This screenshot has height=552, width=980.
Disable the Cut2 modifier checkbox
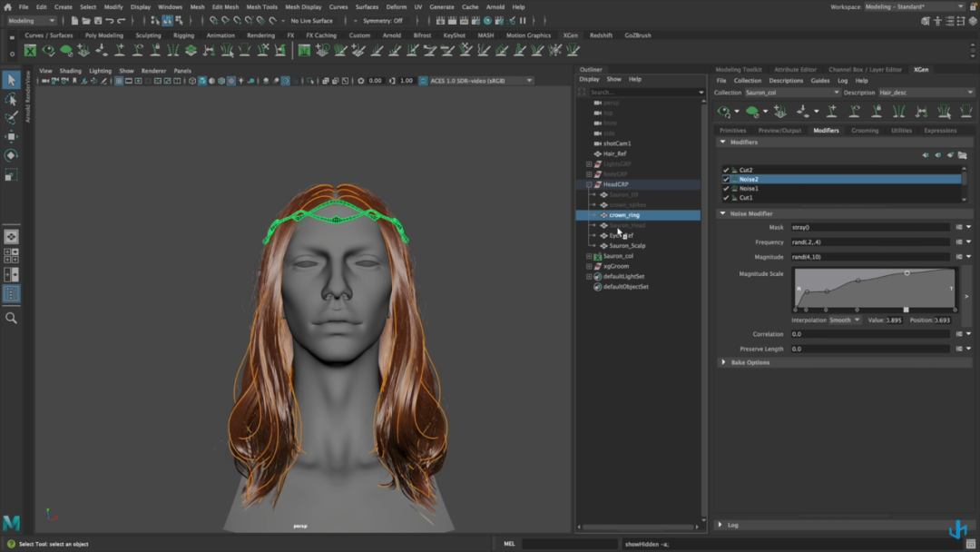click(x=726, y=170)
